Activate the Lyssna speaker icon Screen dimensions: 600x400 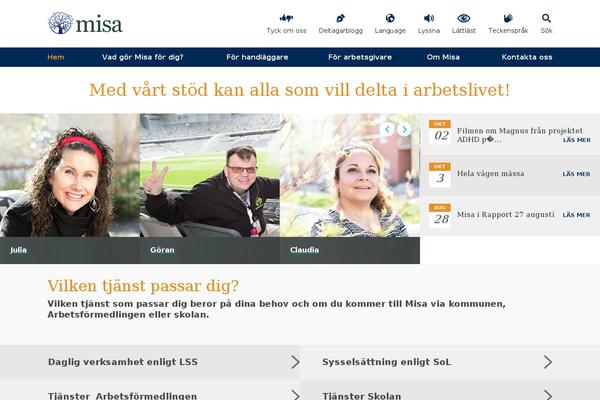pyautogui.click(x=429, y=18)
